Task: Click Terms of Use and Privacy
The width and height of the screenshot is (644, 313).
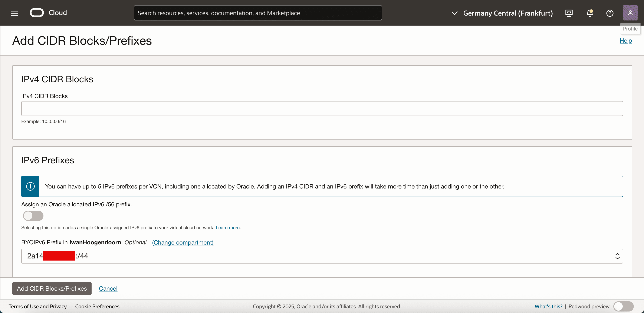Action: pyautogui.click(x=37, y=306)
